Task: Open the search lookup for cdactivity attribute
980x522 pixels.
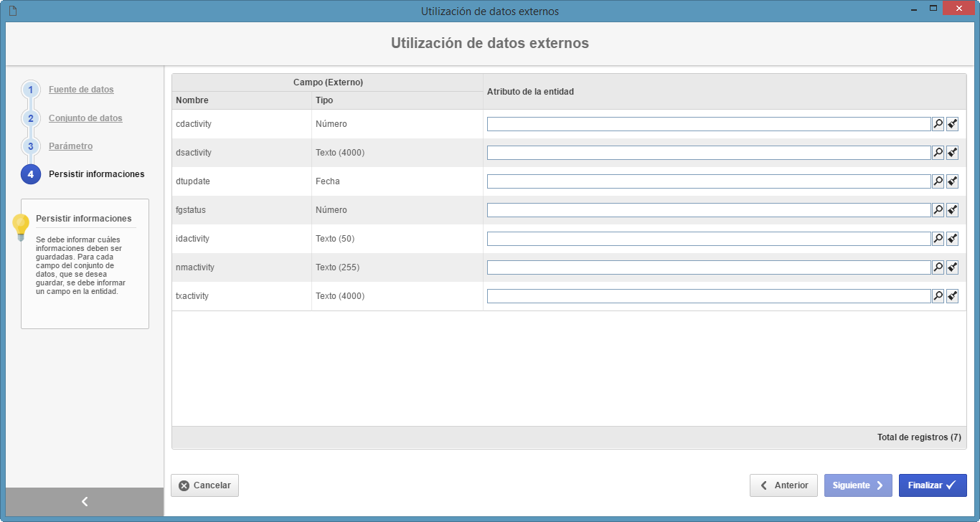Action: (x=938, y=124)
